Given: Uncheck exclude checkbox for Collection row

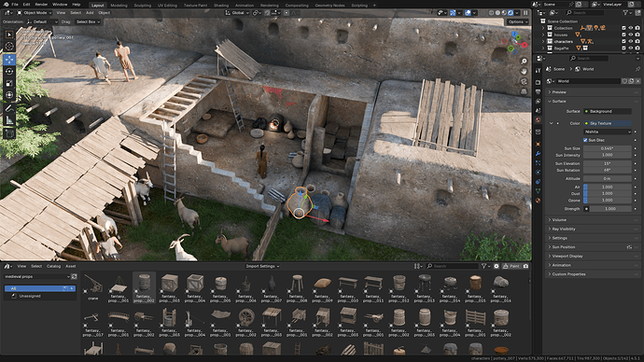Looking at the screenshot, I should pyautogui.click(x=623, y=28).
